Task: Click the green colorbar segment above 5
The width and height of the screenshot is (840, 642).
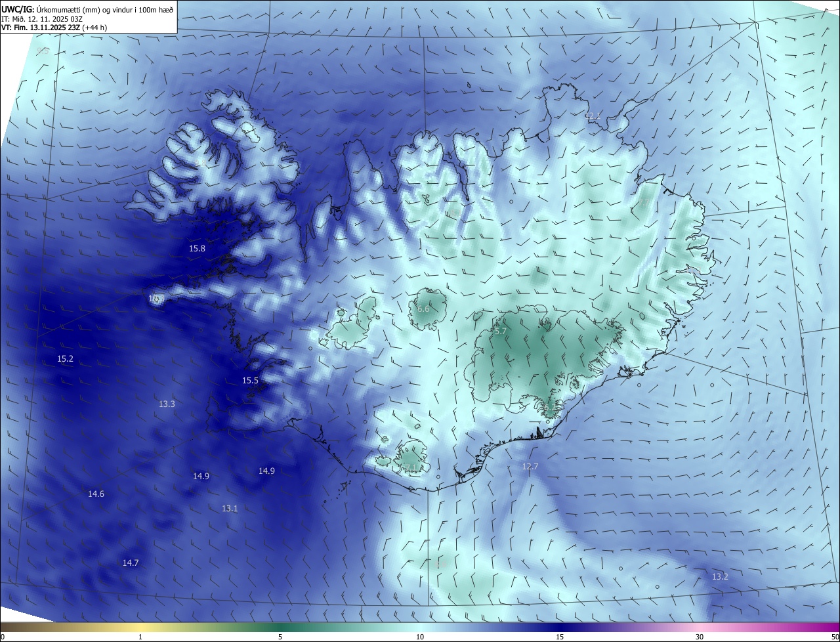Action: 280,628
